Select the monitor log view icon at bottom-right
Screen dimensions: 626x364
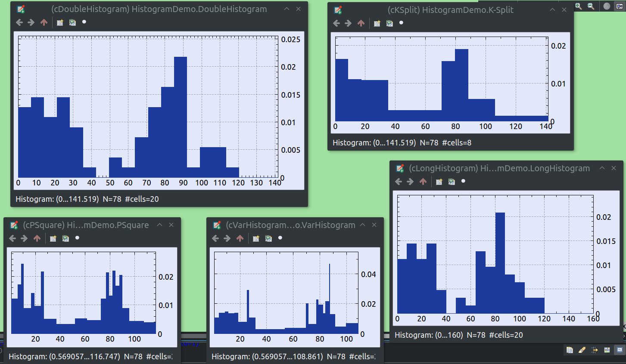point(620,350)
